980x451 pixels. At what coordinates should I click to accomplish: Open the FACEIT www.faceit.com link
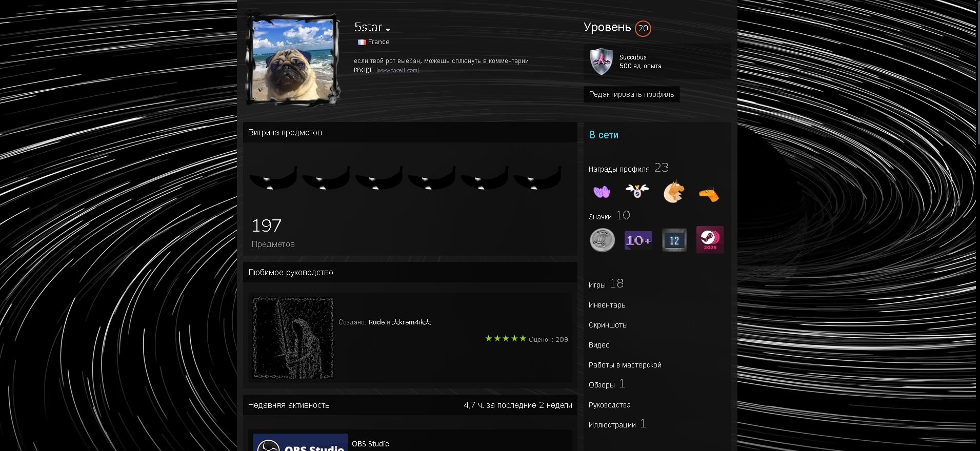pos(386,70)
